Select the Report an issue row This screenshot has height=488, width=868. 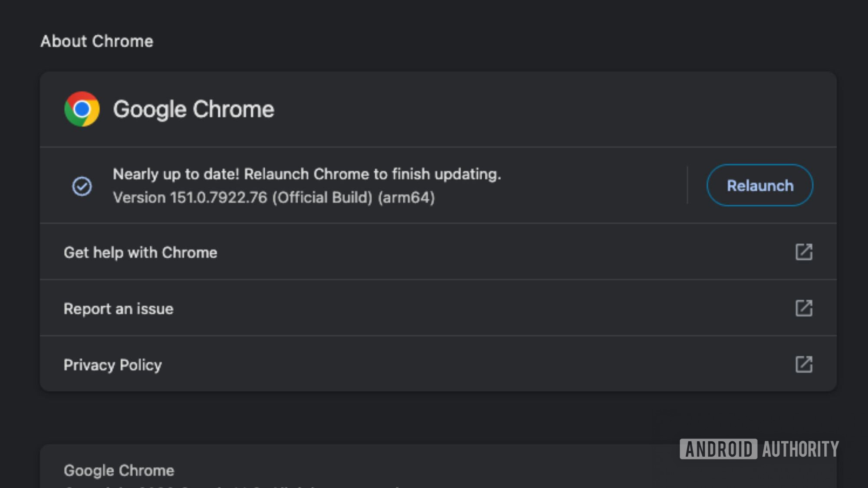(438, 308)
